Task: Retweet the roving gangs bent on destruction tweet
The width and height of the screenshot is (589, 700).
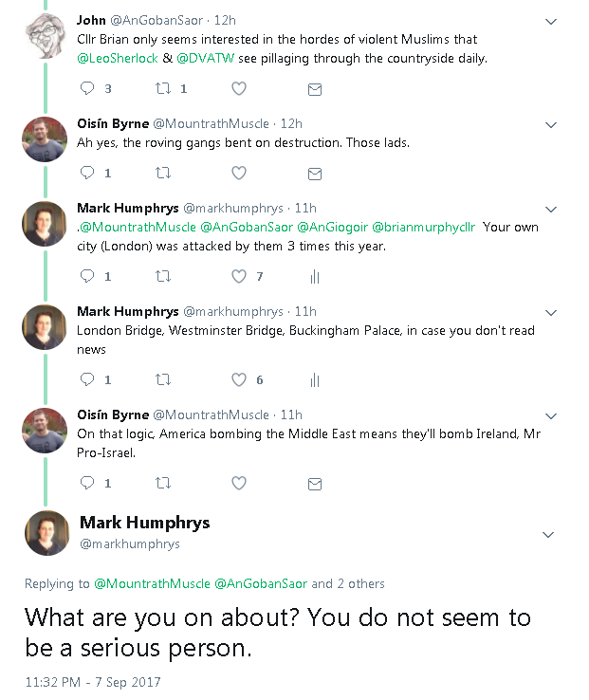Action: click(162, 174)
